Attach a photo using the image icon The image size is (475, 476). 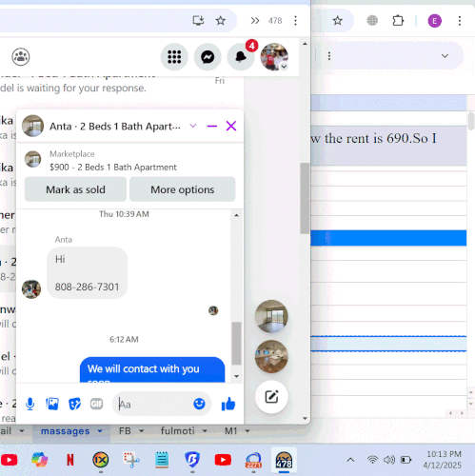(52, 404)
